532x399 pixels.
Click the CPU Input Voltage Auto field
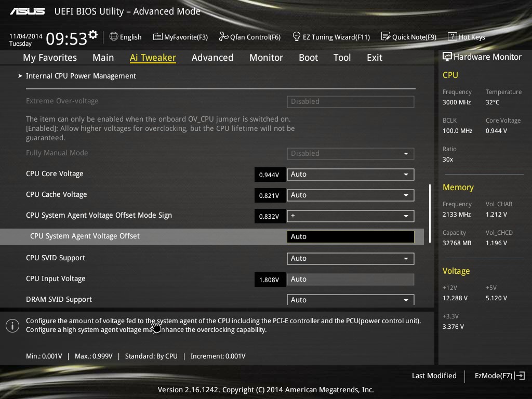click(351, 279)
